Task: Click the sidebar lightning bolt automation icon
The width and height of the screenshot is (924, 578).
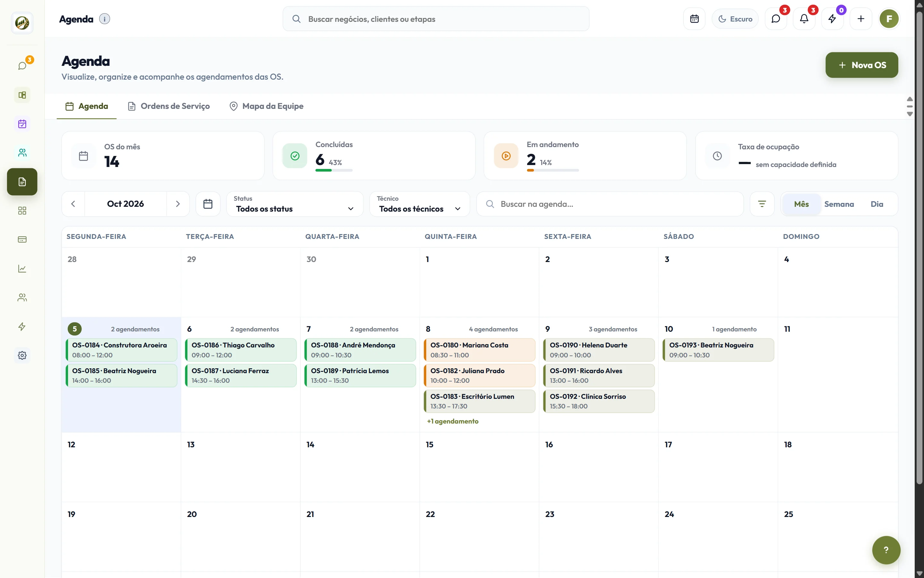Action: click(x=22, y=327)
